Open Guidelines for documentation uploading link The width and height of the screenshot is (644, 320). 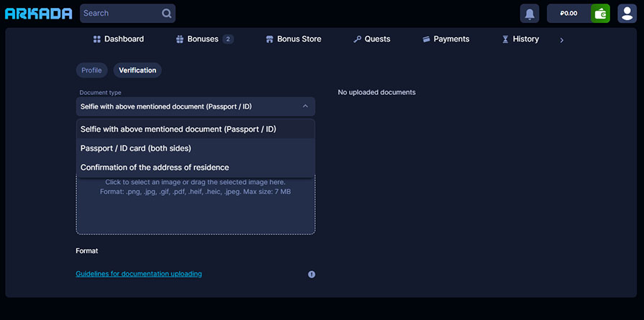coord(139,274)
